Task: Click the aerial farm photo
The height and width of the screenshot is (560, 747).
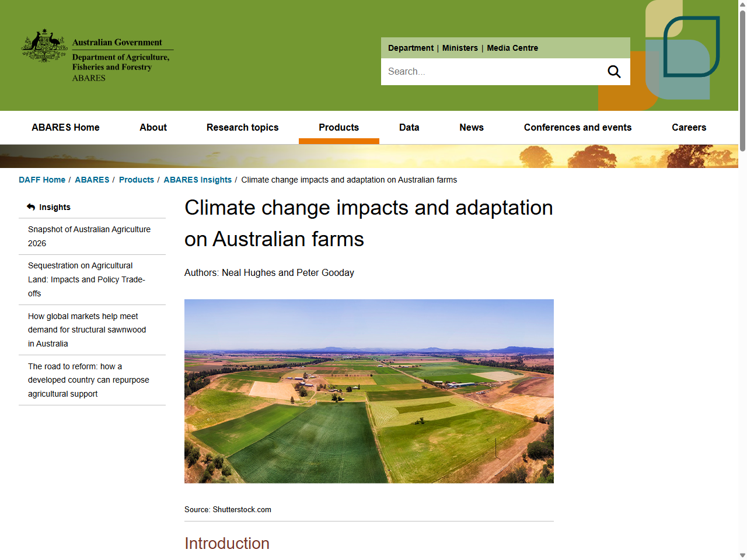Action: (x=369, y=391)
